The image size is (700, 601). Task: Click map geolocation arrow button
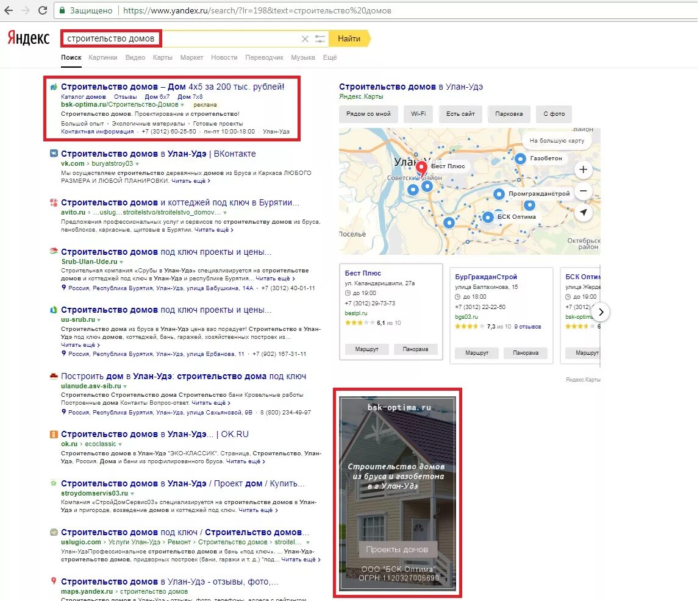coord(583,212)
